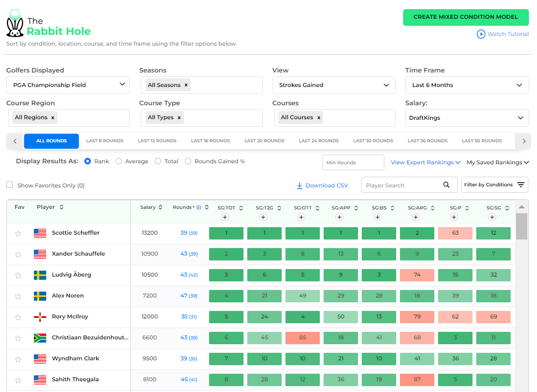Switch to the Last 50 Rounds tab

pos(482,141)
